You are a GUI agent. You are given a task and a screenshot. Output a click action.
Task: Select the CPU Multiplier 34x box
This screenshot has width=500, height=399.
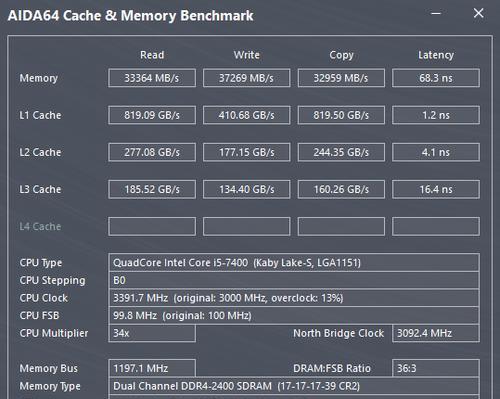tap(152, 333)
